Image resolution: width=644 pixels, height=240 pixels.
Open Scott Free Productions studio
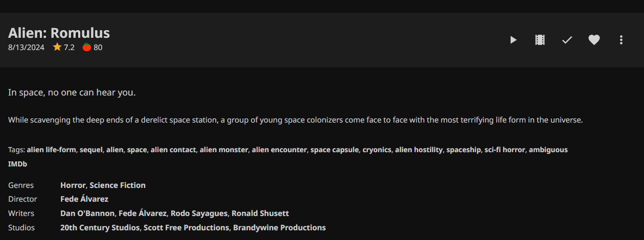coord(186,228)
